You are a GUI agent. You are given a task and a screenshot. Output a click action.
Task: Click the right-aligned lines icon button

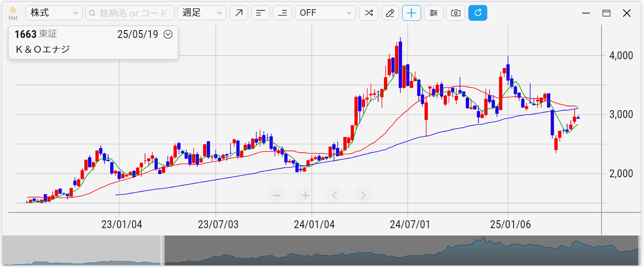click(282, 13)
